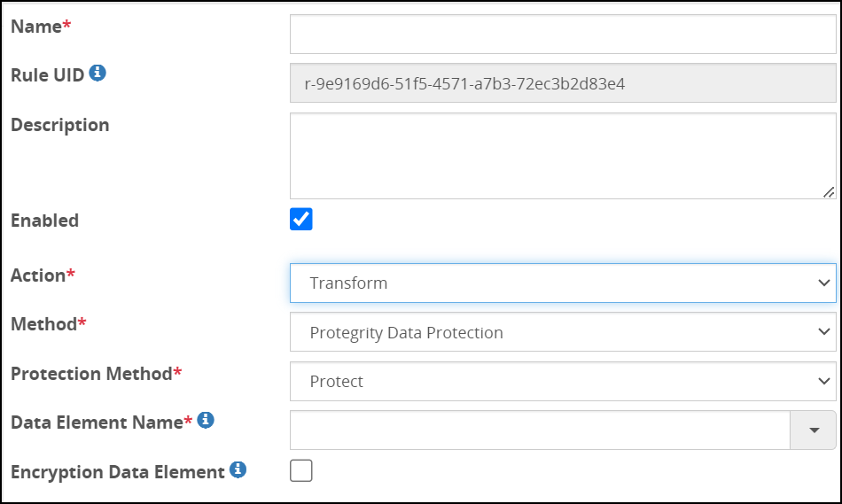The width and height of the screenshot is (842, 504).
Task: Select the read-only Rule UID value field
Action: click(x=563, y=84)
